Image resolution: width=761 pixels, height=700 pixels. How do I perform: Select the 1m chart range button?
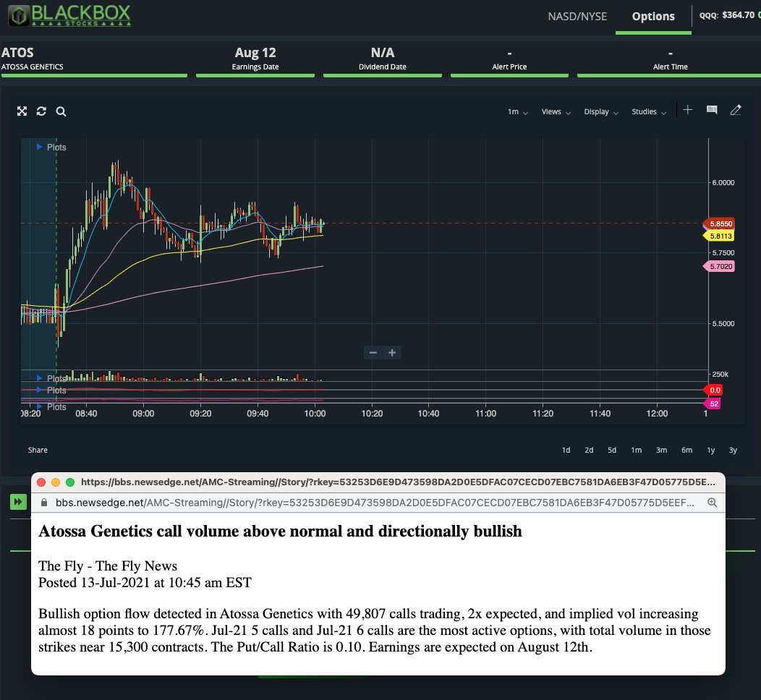click(637, 451)
